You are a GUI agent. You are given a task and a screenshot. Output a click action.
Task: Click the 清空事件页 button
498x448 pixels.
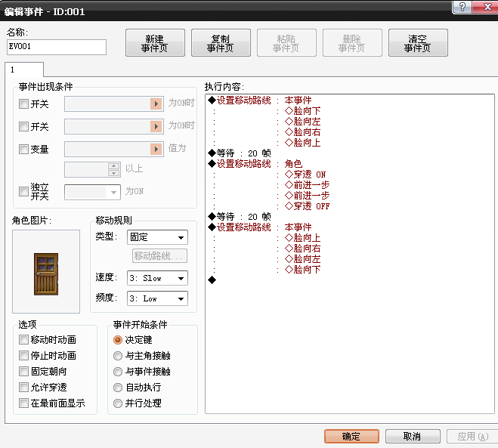(x=418, y=43)
